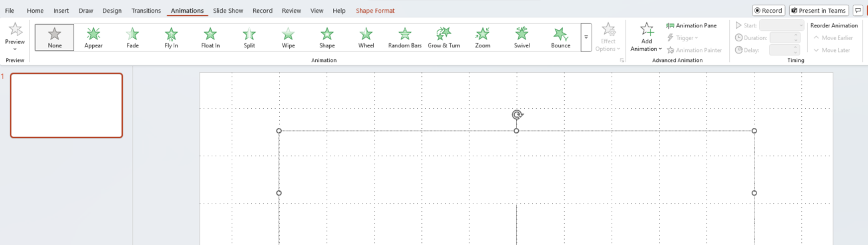Click Move Earlier reorder button
This screenshot has width=868, height=245.
coord(833,37)
